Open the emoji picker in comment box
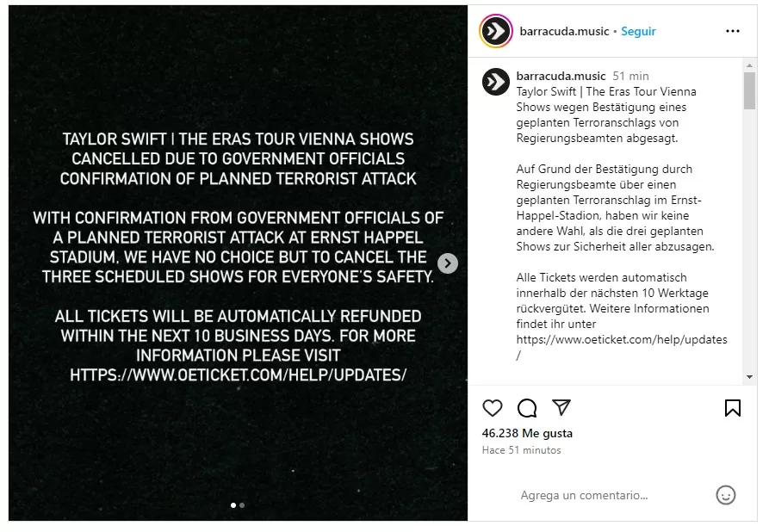 tap(726, 495)
